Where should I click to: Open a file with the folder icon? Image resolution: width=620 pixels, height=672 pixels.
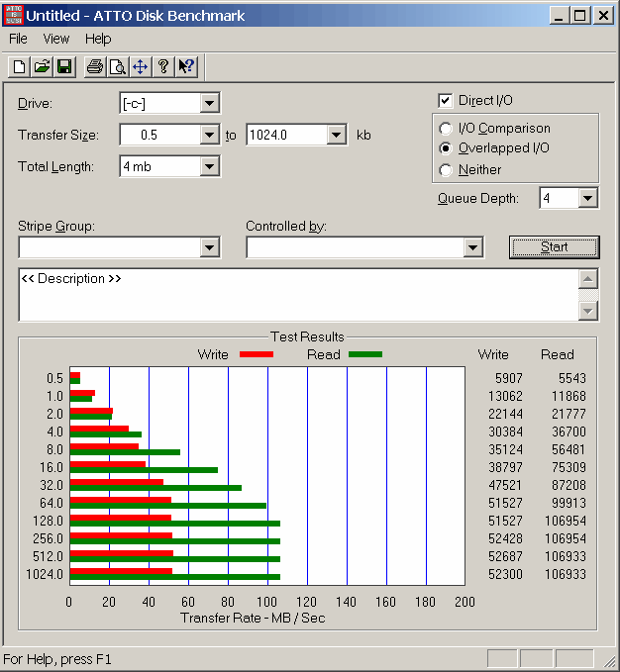(42, 67)
